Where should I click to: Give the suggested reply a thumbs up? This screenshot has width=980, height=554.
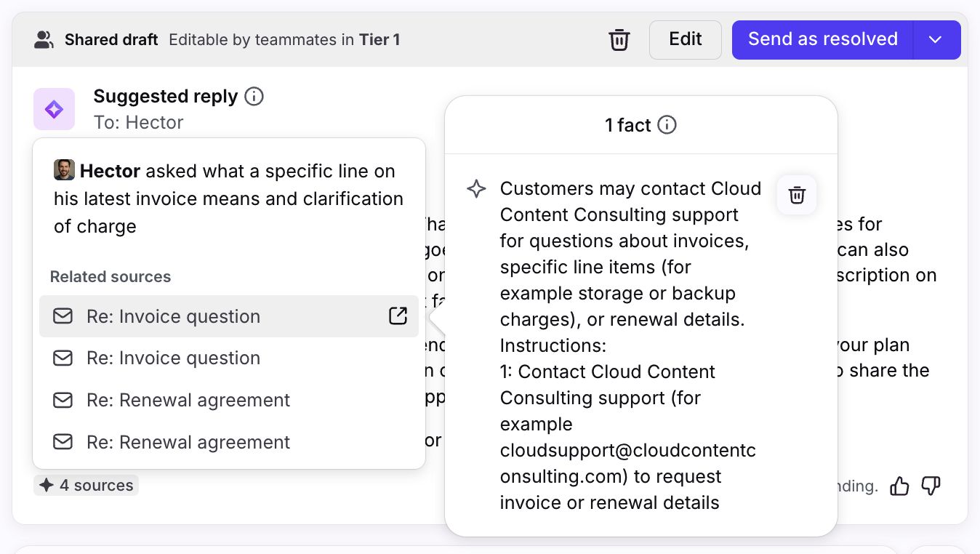[899, 486]
